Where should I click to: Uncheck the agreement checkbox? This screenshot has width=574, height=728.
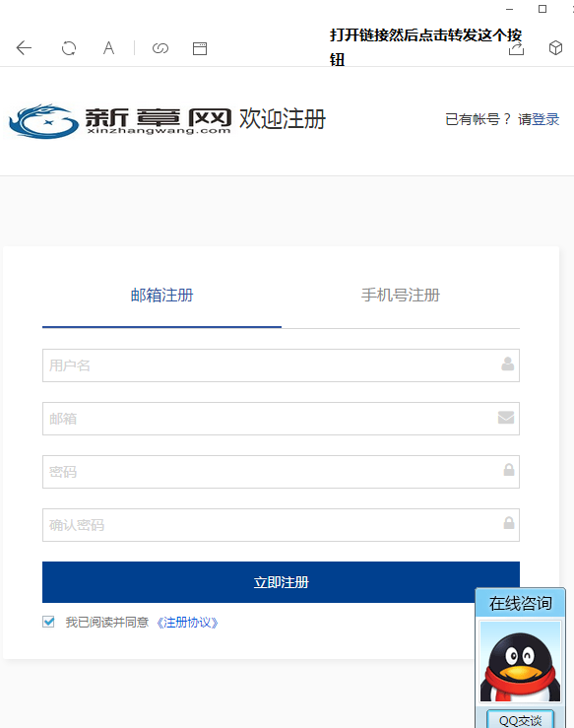[48, 622]
